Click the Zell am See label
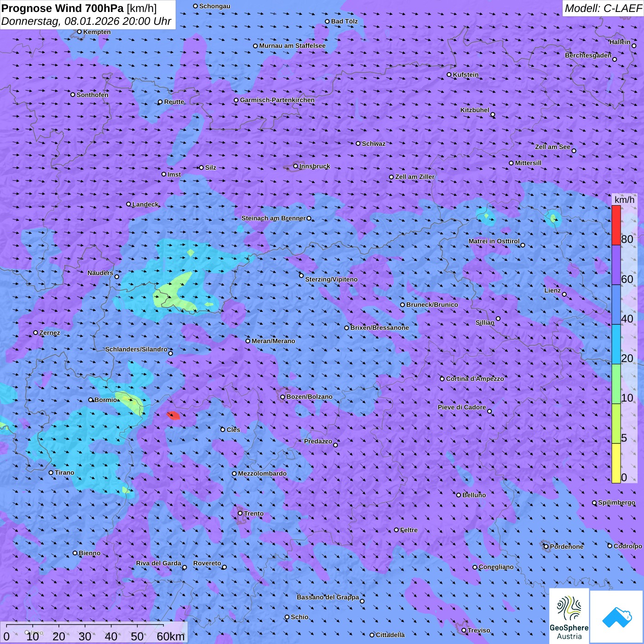644x644 pixels. coord(552,147)
